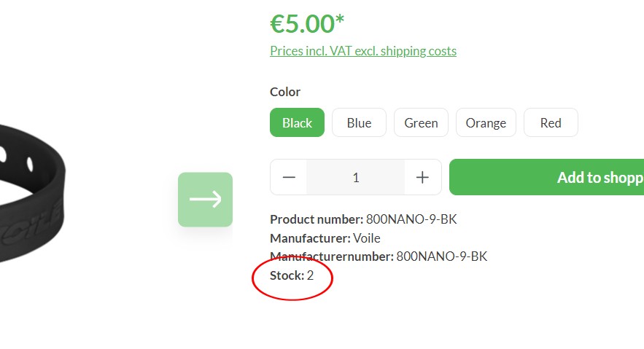Click the circled Stock: 2 text
644x349 pixels.
point(292,275)
